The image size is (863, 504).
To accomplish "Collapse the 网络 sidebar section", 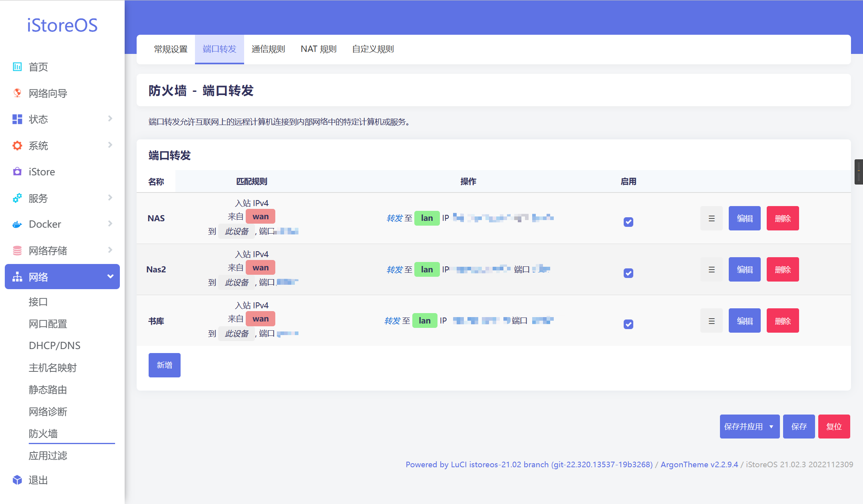I will [x=110, y=276].
